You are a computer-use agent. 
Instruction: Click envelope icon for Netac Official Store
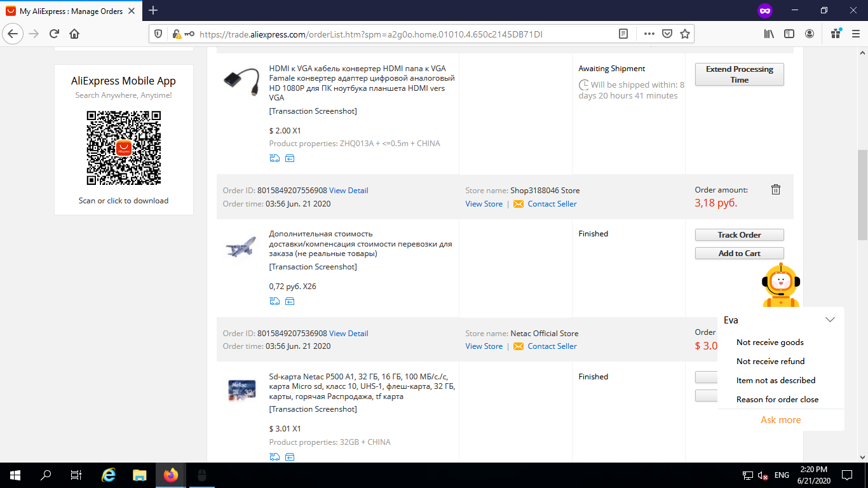pyautogui.click(x=519, y=346)
